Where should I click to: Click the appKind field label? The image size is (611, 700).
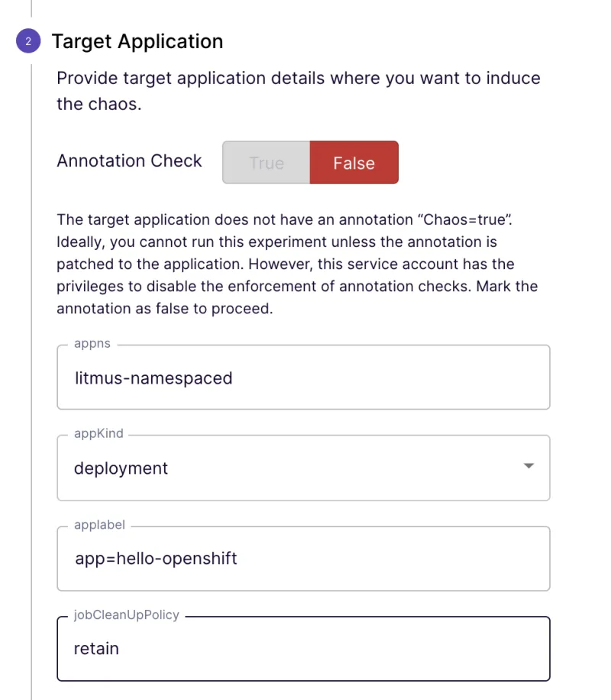coord(99,434)
